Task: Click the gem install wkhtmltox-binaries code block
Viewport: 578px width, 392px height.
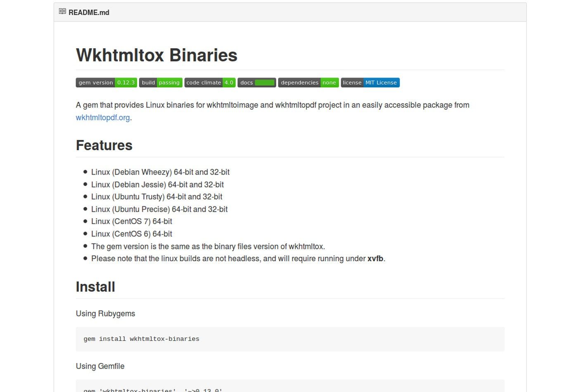Action: (290, 339)
